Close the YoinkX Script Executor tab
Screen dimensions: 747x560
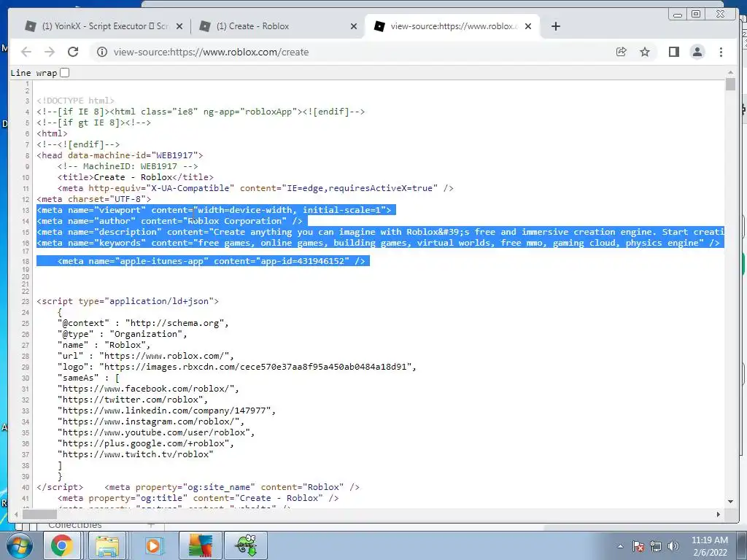point(179,26)
